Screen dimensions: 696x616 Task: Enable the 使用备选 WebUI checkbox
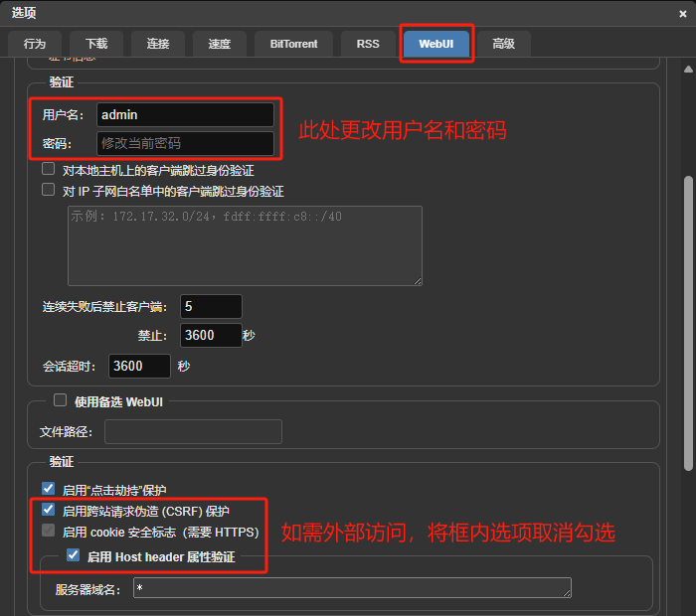click(60, 400)
